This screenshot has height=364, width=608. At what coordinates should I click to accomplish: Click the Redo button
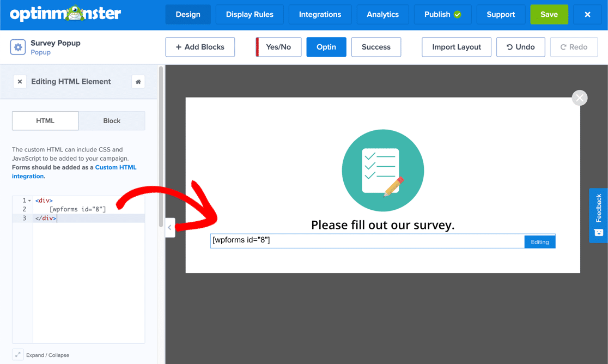click(x=574, y=47)
